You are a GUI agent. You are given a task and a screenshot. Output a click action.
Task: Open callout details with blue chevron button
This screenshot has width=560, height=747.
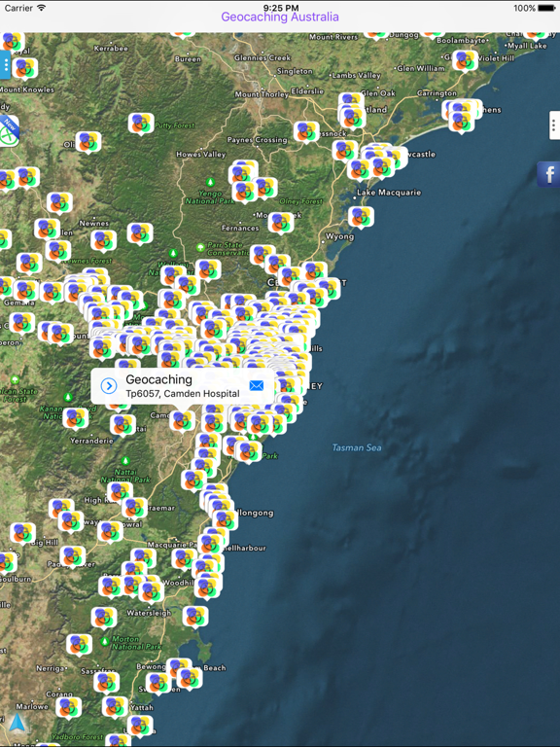(x=109, y=386)
